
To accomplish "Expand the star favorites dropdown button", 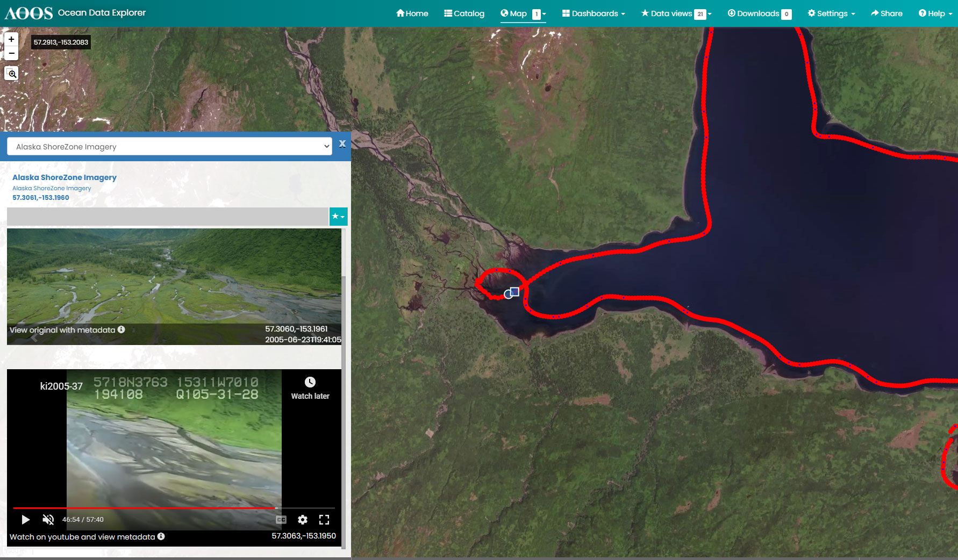I will click(x=338, y=217).
